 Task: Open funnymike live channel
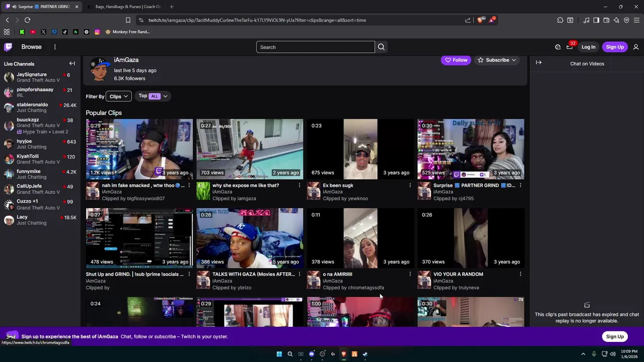pyautogui.click(x=40, y=174)
